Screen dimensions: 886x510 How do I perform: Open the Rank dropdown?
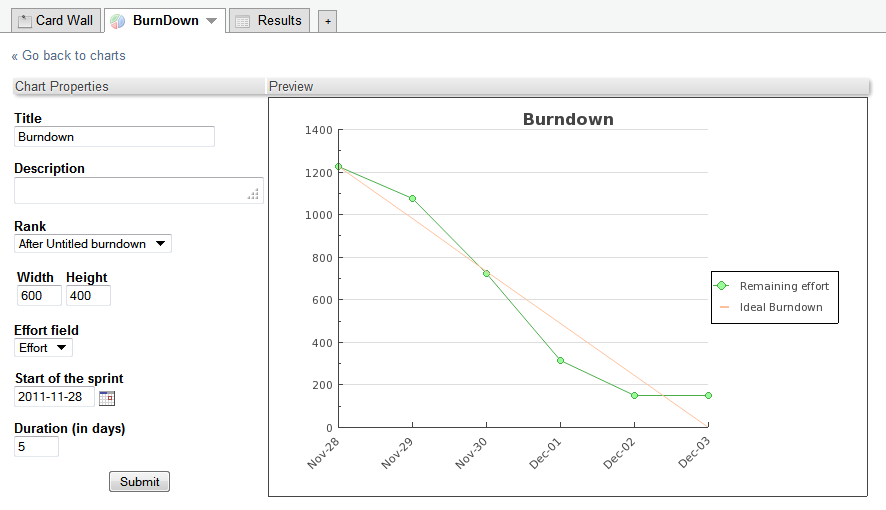click(93, 244)
